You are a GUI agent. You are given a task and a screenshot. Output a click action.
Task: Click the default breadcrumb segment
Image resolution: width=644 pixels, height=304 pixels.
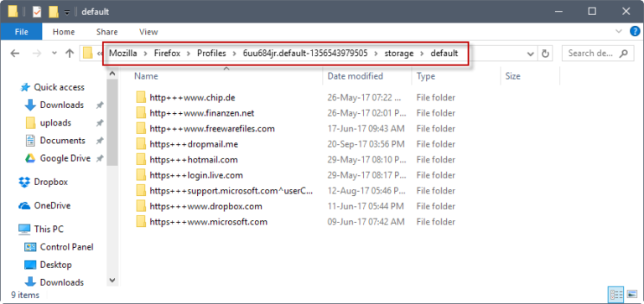pyautogui.click(x=444, y=54)
